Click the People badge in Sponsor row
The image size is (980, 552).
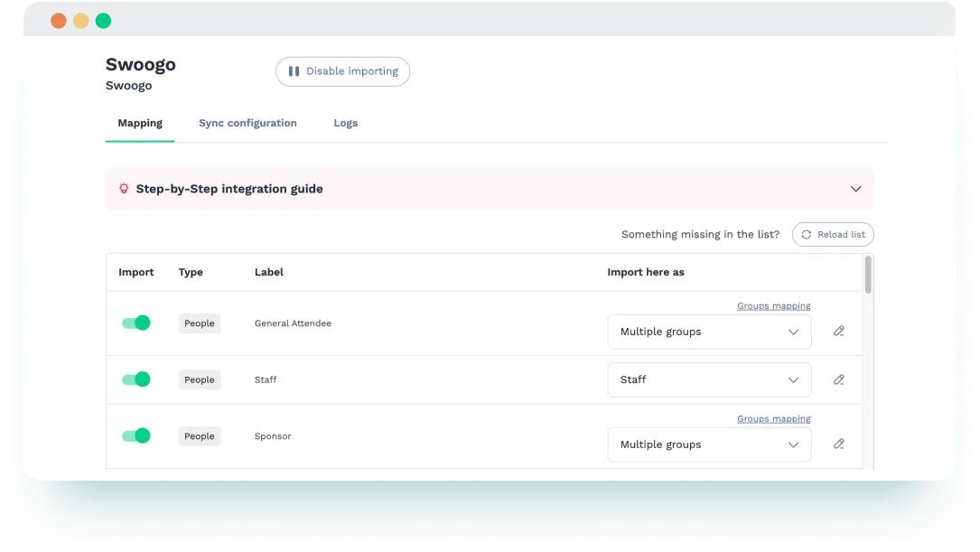(x=200, y=435)
